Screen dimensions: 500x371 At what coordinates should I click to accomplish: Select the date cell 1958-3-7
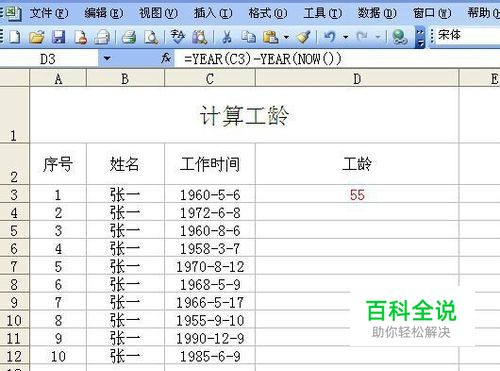(x=210, y=249)
